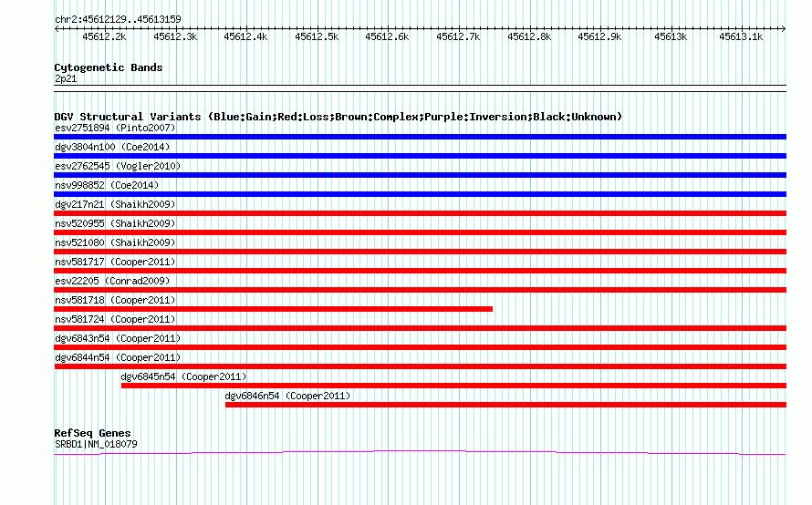Click the right arrow of the coordinate ruler
The image size is (812, 505).
784,28
